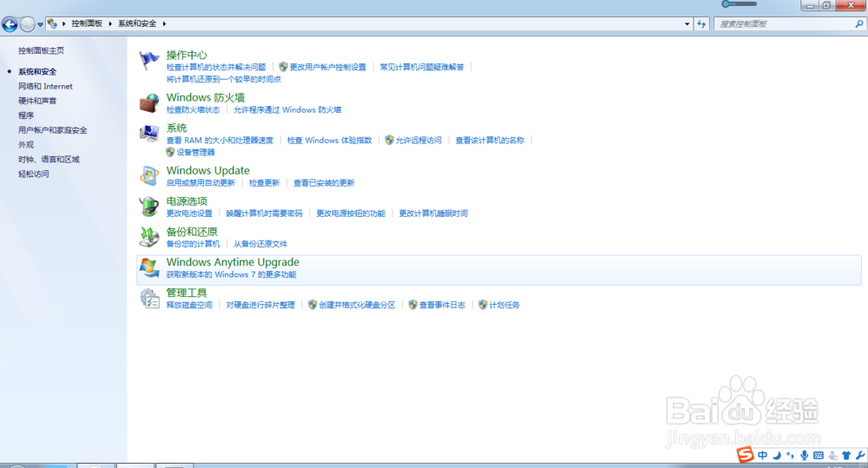Click 将计算机还原到一个较早的时间点 link
This screenshot has width=868, height=468.
point(224,79)
